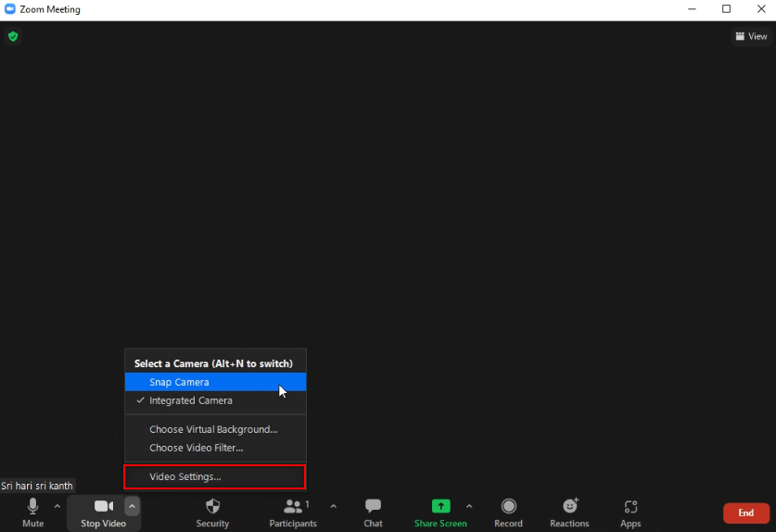The image size is (776, 532).
Task: Open the Chat panel
Action: coord(373,513)
